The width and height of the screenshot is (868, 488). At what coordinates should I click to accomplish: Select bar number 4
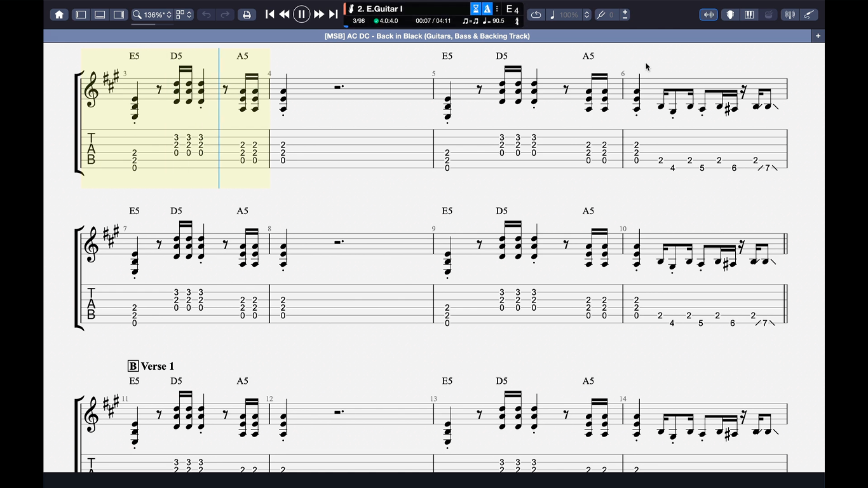coord(269,74)
